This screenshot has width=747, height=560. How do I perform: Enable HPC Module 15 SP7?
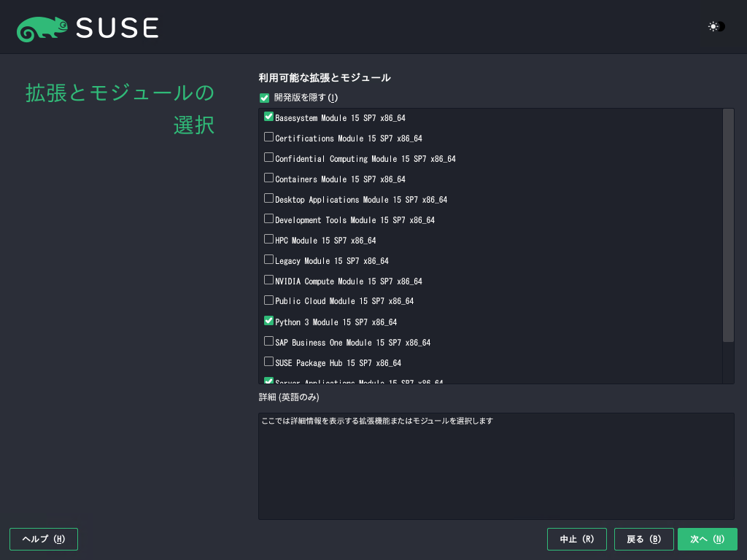[x=269, y=239]
